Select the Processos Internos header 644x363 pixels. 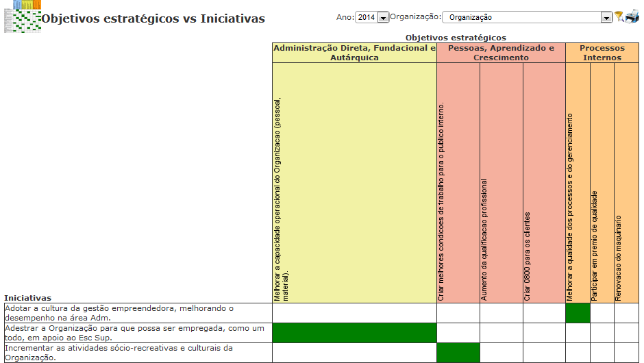point(602,53)
